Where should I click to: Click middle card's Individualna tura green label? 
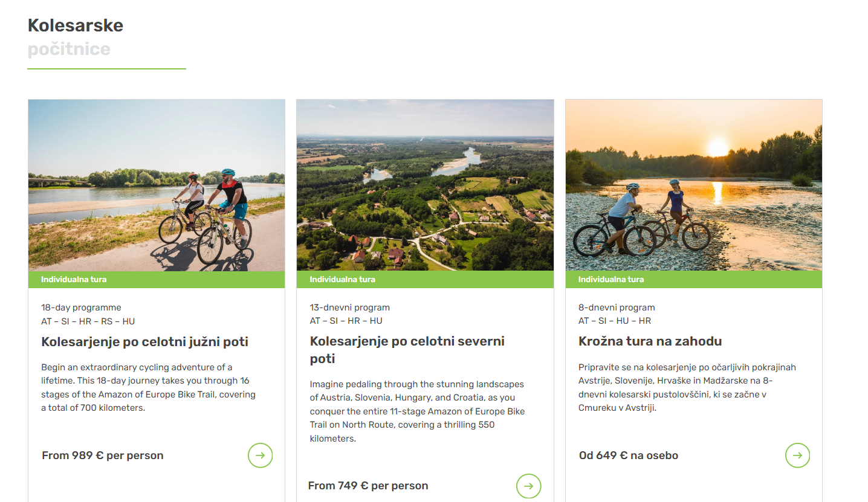coord(425,280)
